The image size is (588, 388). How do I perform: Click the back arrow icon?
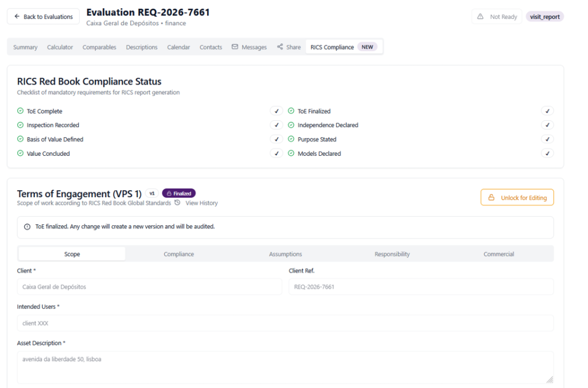click(x=17, y=17)
